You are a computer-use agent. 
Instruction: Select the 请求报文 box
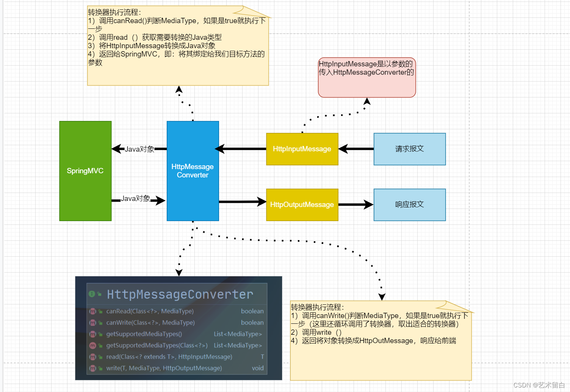tap(410, 149)
